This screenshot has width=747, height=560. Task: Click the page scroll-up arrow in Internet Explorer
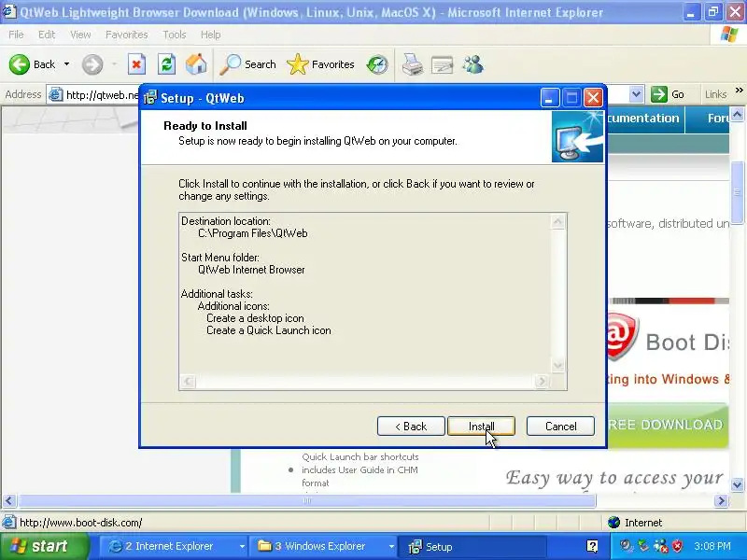pyautogui.click(x=737, y=114)
